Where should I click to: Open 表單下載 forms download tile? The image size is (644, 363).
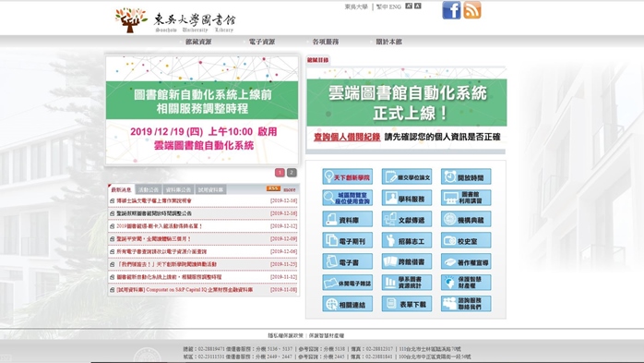407,304
